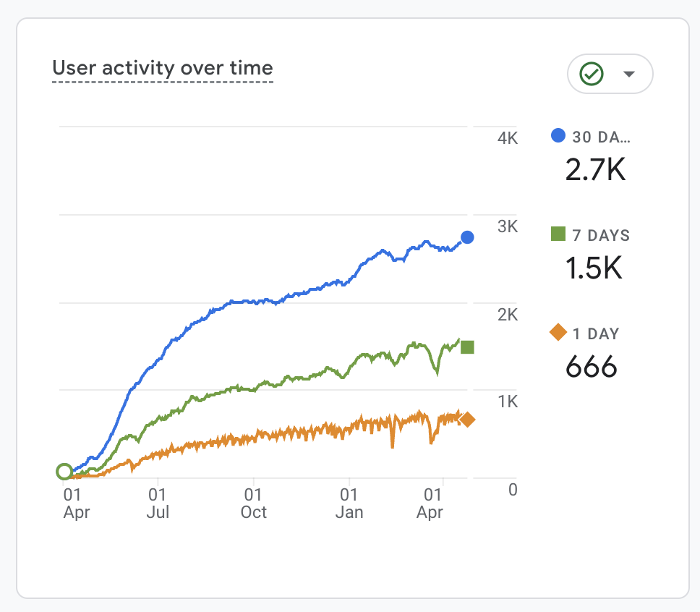Screen dimensions: 700x612
Task: Open the User activity over time link
Action: (163, 69)
